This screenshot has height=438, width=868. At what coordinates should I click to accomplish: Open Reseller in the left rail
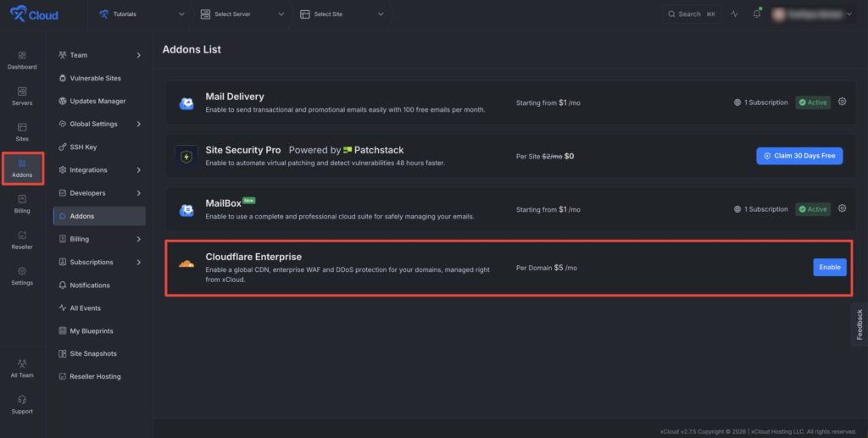click(x=22, y=240)
